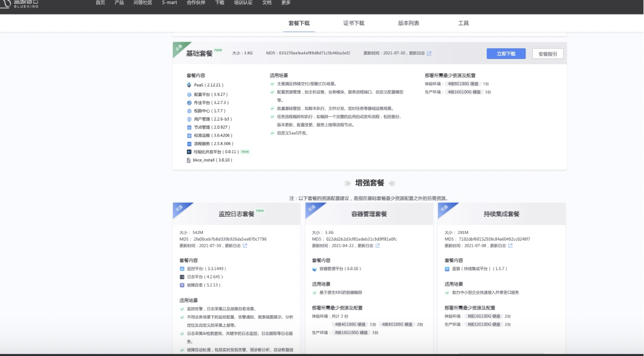The width and height of the screenshot is (644, 356).
Task: Click 基础套餐 size 大小：3.8G text
Action: pos(242,53)
